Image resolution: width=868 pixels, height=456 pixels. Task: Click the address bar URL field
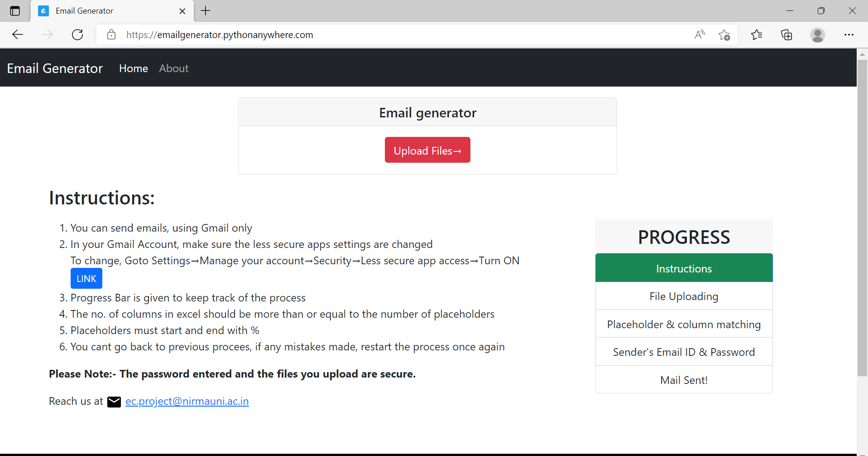tap(403, 35)
